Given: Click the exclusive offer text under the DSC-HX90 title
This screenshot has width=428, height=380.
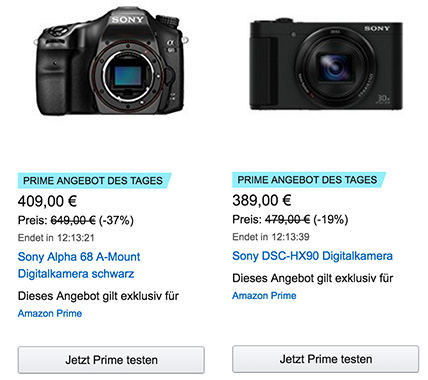Looking at the screenshot, I should [313, 278].
